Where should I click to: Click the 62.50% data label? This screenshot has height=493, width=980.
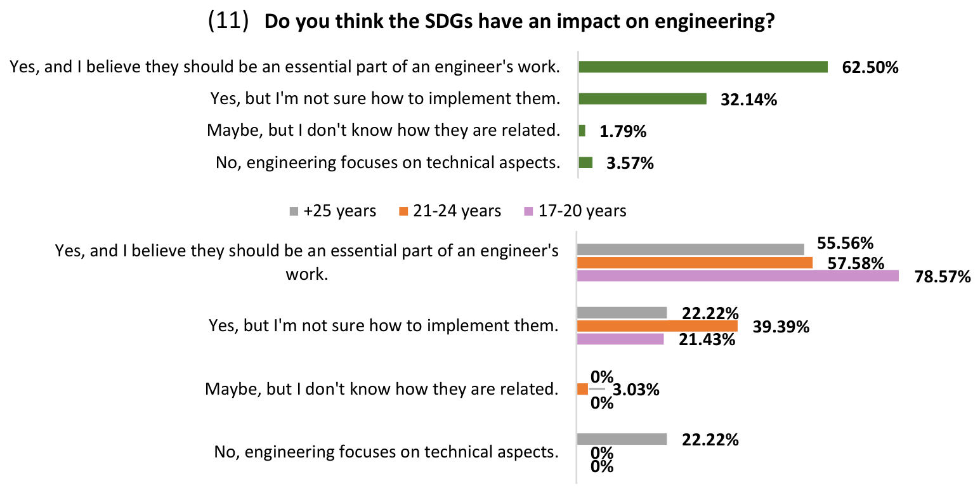point(870,67)
